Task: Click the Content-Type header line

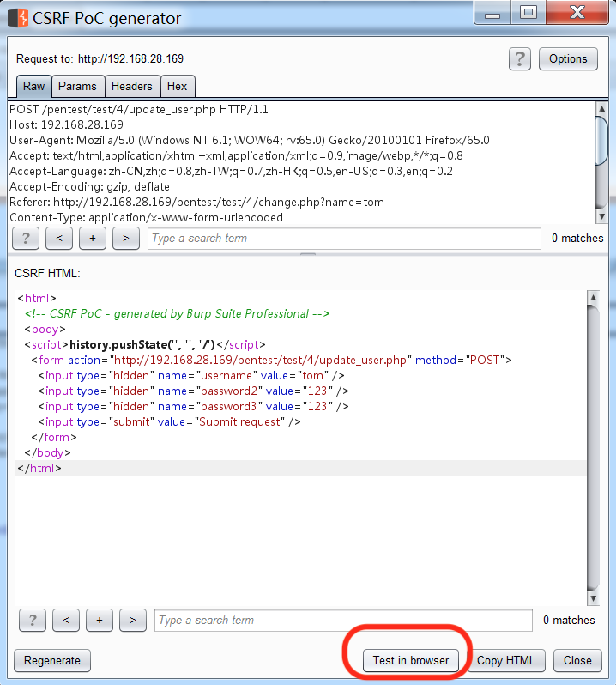Action: (x=146, y=217)
